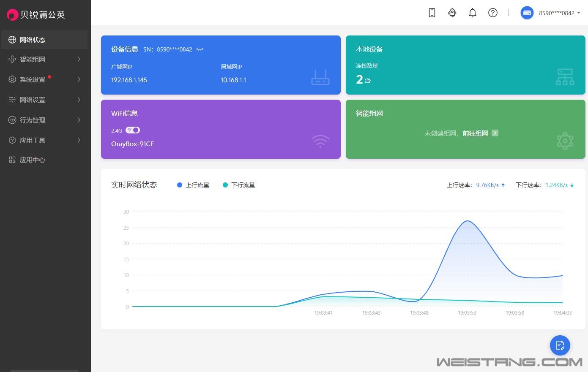Click uplink rate value 9.76KB/s
The image size is (588, 372).
pos(487,185)
